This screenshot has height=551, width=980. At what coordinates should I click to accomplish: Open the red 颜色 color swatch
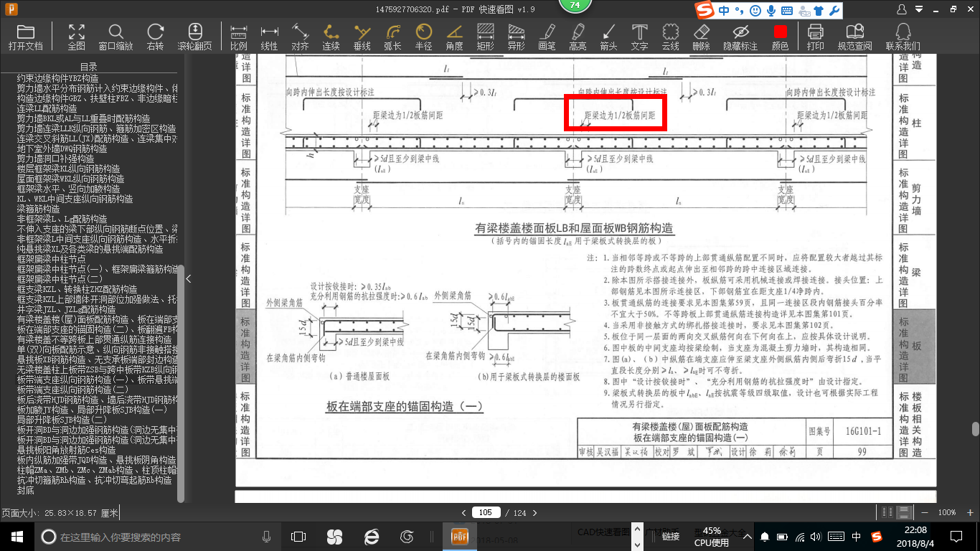tap(780, 37)
